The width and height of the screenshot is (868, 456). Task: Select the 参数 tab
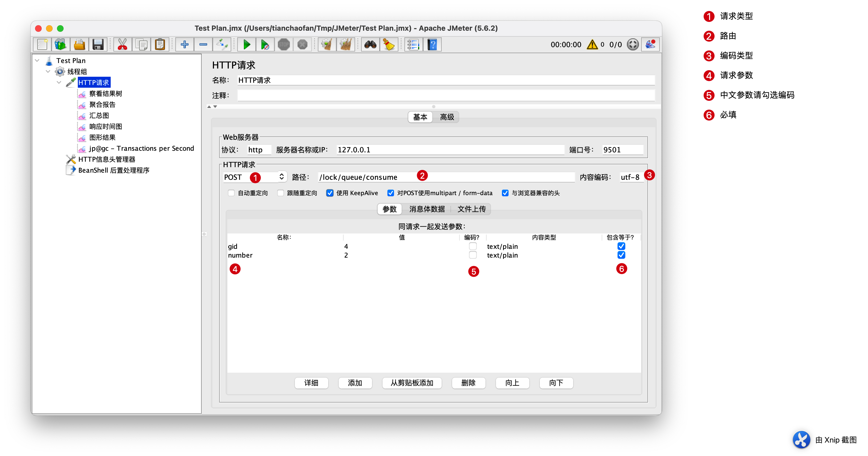(390, 209)
